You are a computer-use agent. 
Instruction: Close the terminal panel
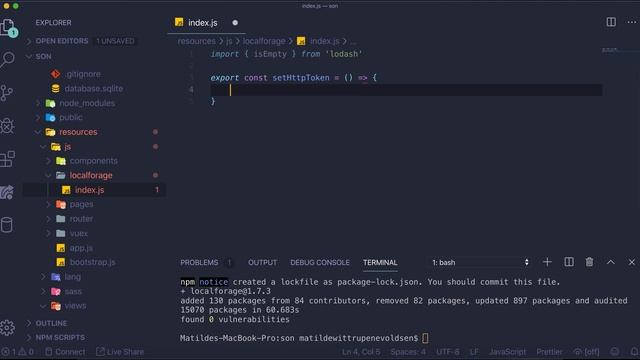point(631,262)
